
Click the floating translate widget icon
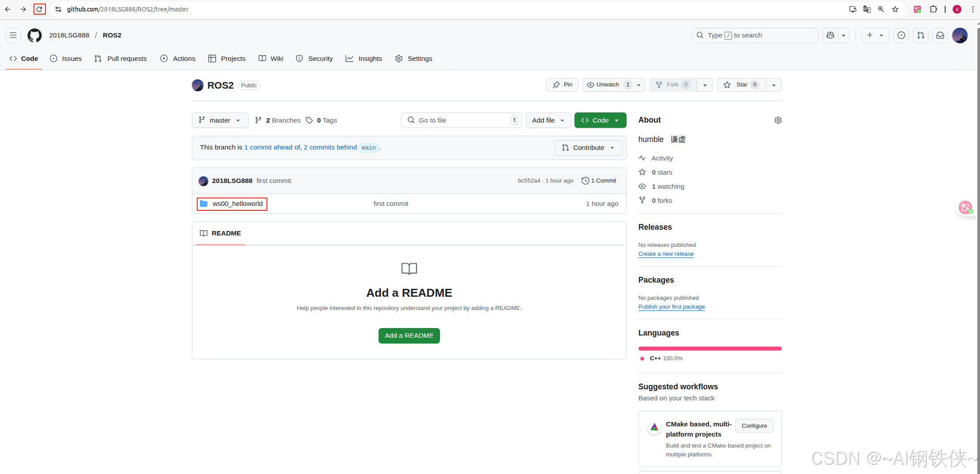click(x=965, y=207)
